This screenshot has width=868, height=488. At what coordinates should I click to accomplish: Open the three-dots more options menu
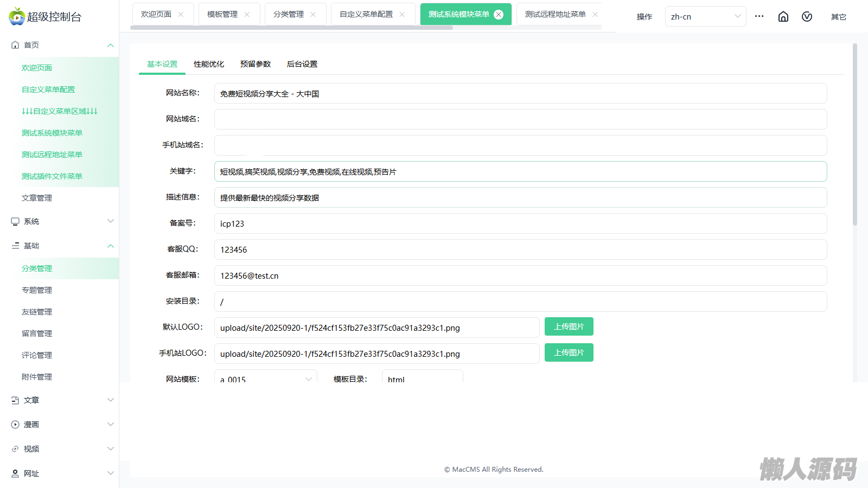pos(759,16)
